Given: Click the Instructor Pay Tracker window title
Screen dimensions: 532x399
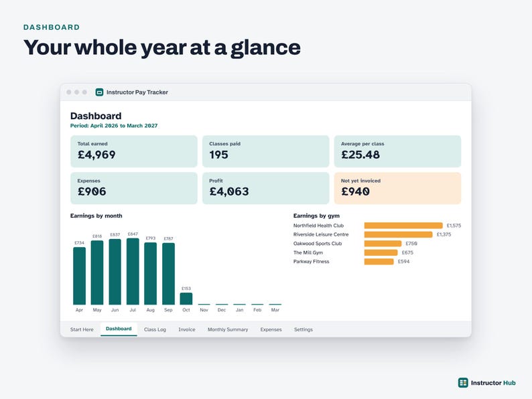Looking at the screenshot, I should point(137,92).
